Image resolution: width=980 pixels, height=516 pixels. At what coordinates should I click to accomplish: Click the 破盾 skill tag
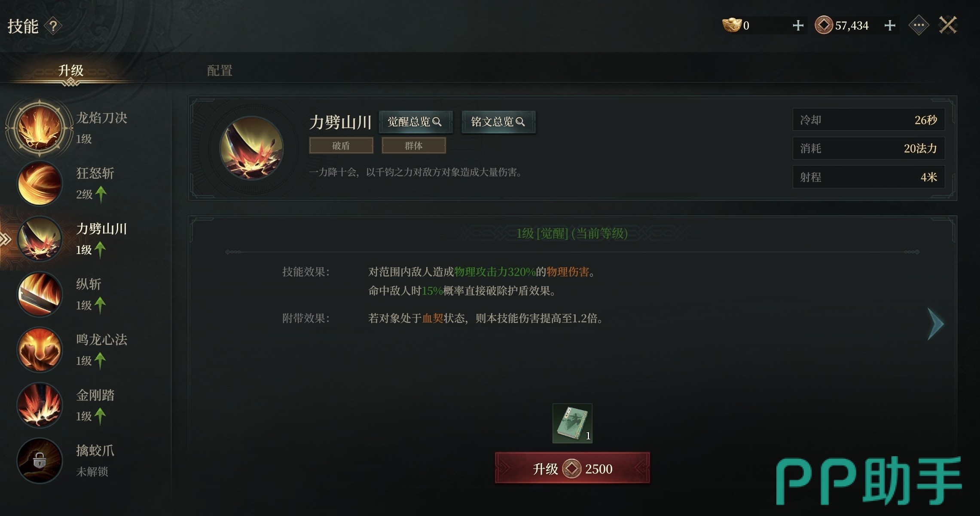click(341, 145)
